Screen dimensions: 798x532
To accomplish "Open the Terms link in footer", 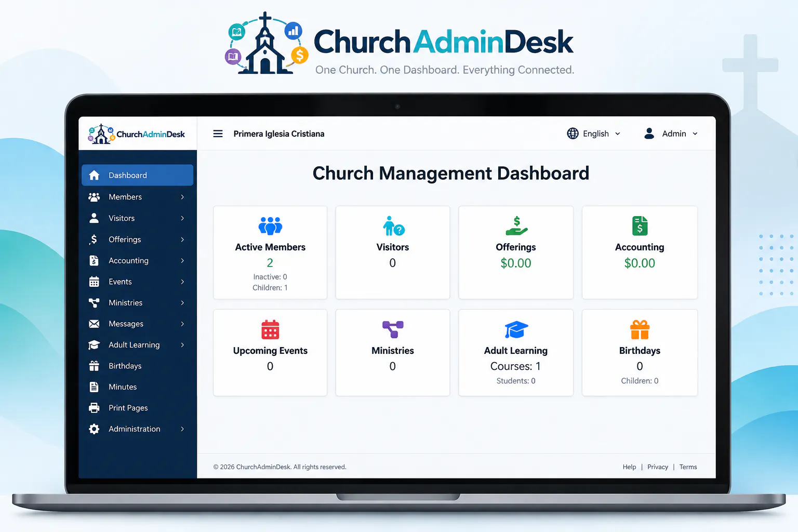I will coord(688,467).
